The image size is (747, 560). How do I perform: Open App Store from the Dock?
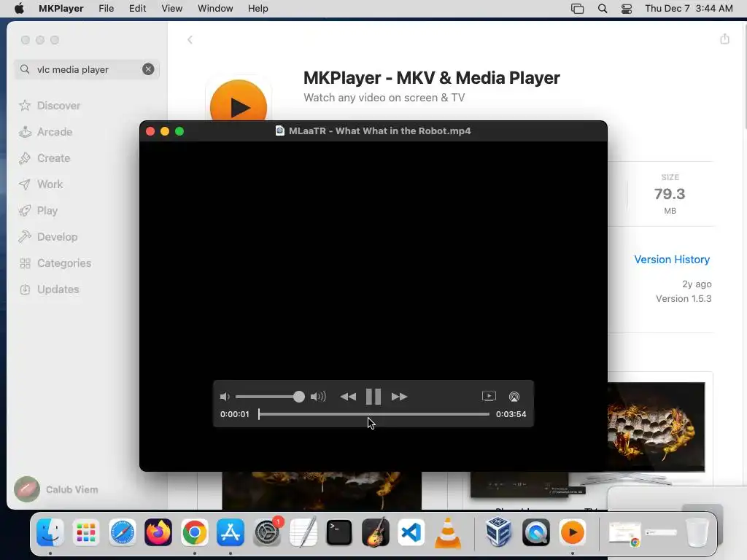[231, 532]
